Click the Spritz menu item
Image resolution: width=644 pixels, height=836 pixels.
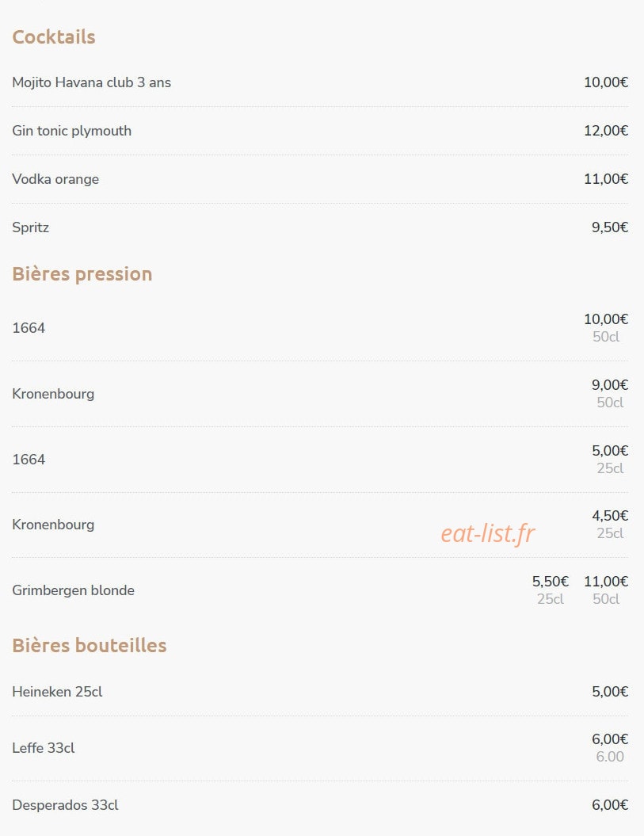30,227
